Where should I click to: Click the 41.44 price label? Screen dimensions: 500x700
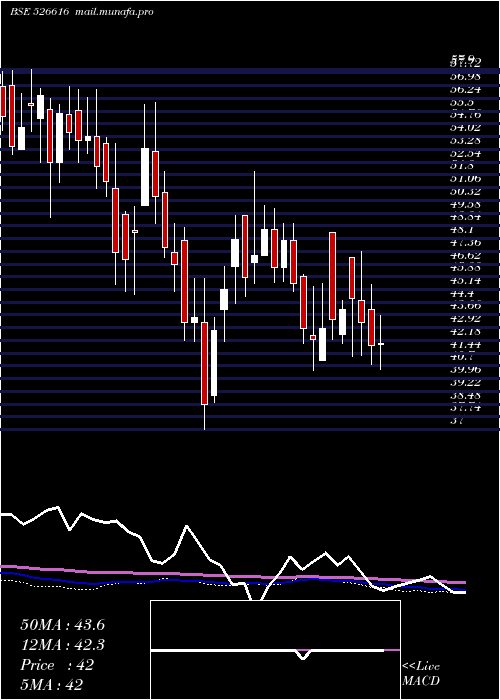(465, 345)
